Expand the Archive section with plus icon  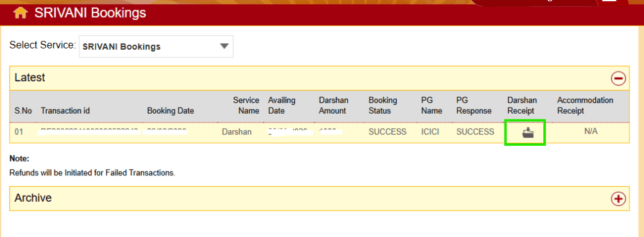[618, 199]
